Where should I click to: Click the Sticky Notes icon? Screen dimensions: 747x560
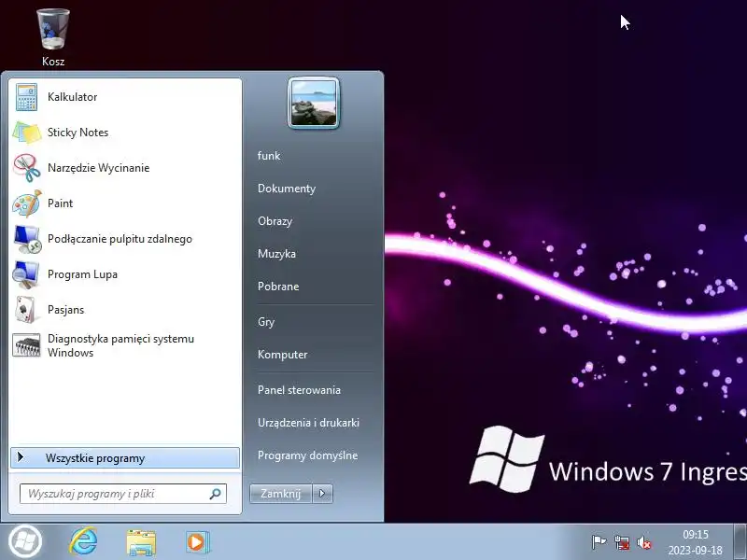(27, 133)
